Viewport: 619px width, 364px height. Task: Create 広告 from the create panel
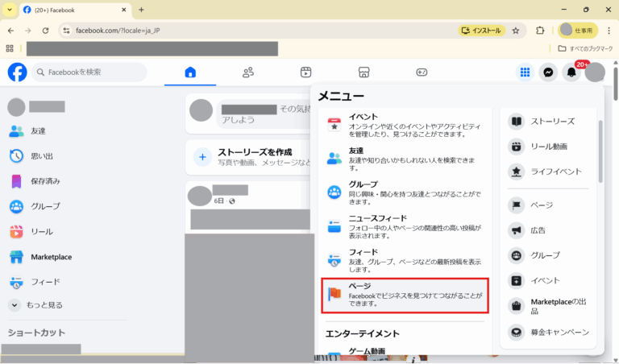[548, 230]
